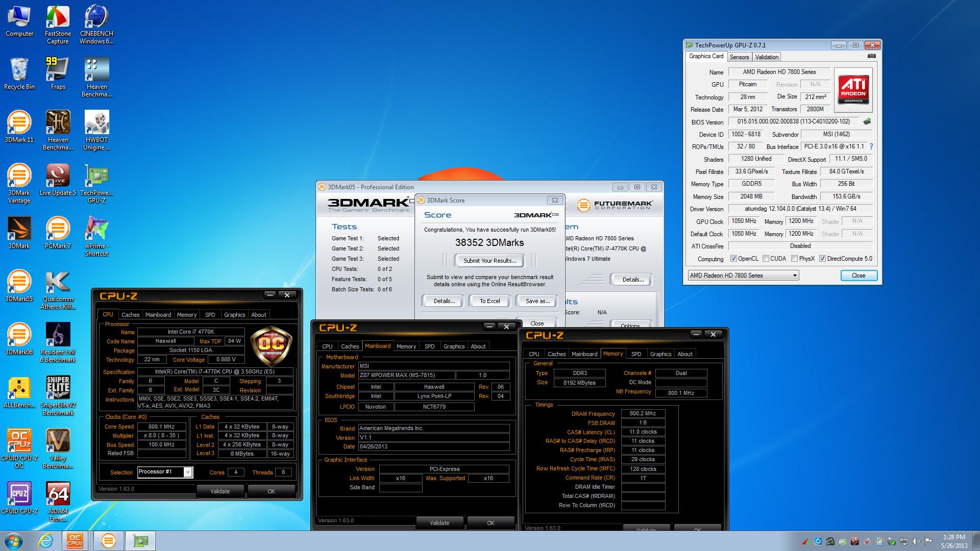980x551 pixels.
Task: Click To Excel button
Action: pyautogui.click(x=489, y=301)
